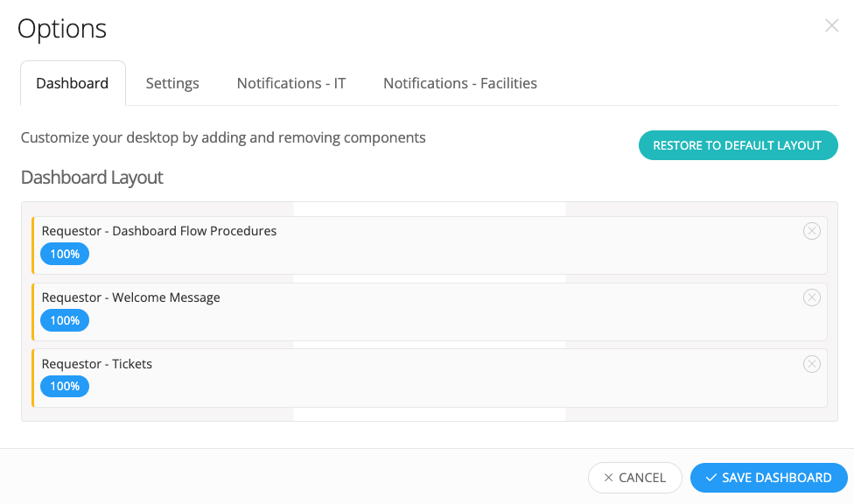
Task: Remove the Dashboard Flow Procedures component
Action: click(x=811, y=231)
